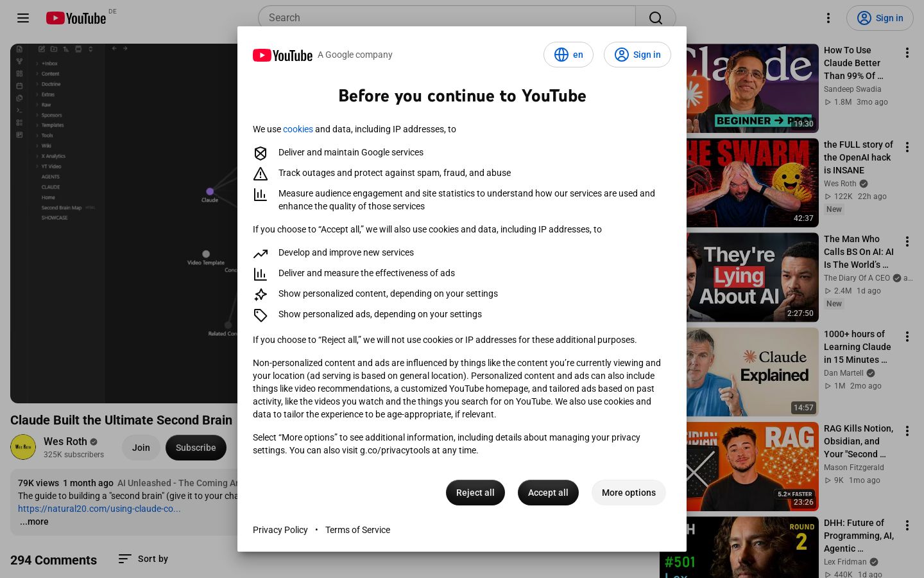Click the '42:37' duration badge
Screen dimensions: 924x578
tap(803, 218)
